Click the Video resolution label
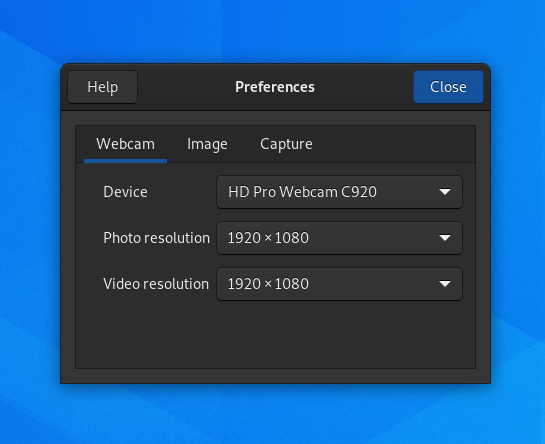The width and height of the screenshot is (545, 444). 156,284
